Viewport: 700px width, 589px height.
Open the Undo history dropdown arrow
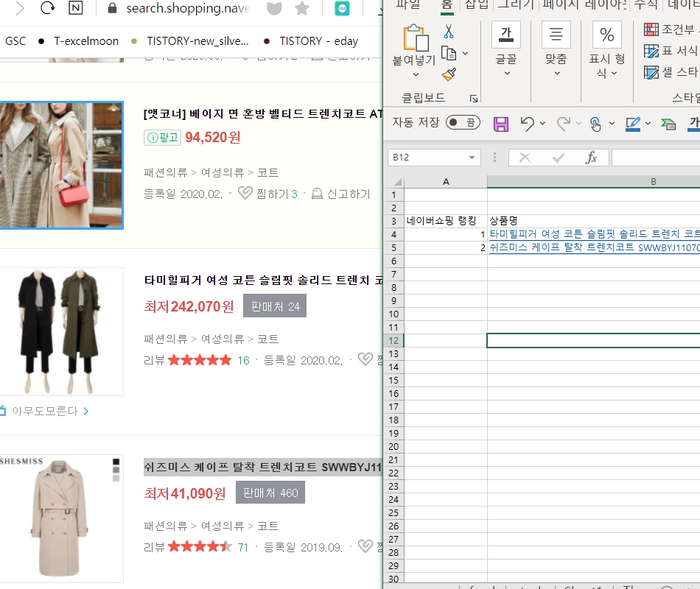[542, 123]
